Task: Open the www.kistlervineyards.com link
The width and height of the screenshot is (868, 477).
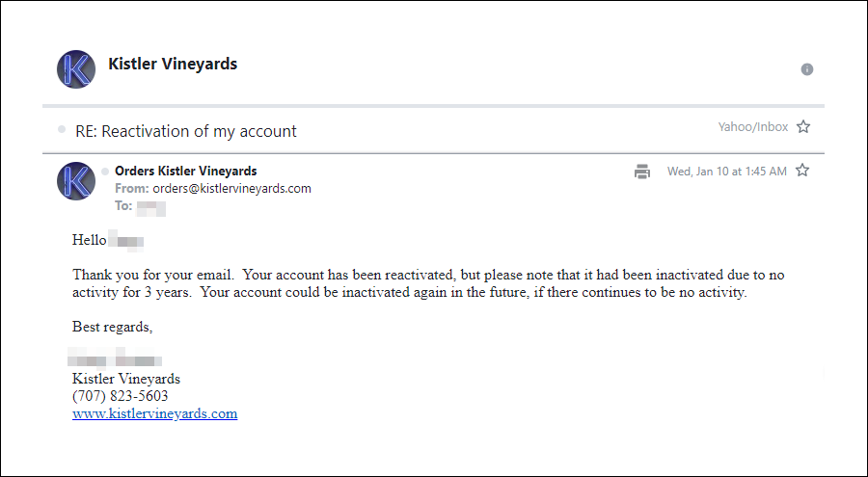Action: (155, 413)
